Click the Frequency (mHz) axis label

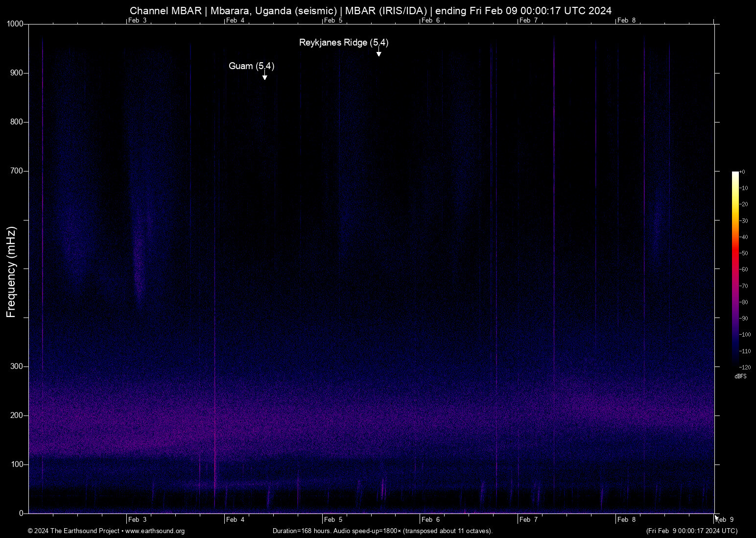coord(11,272)
